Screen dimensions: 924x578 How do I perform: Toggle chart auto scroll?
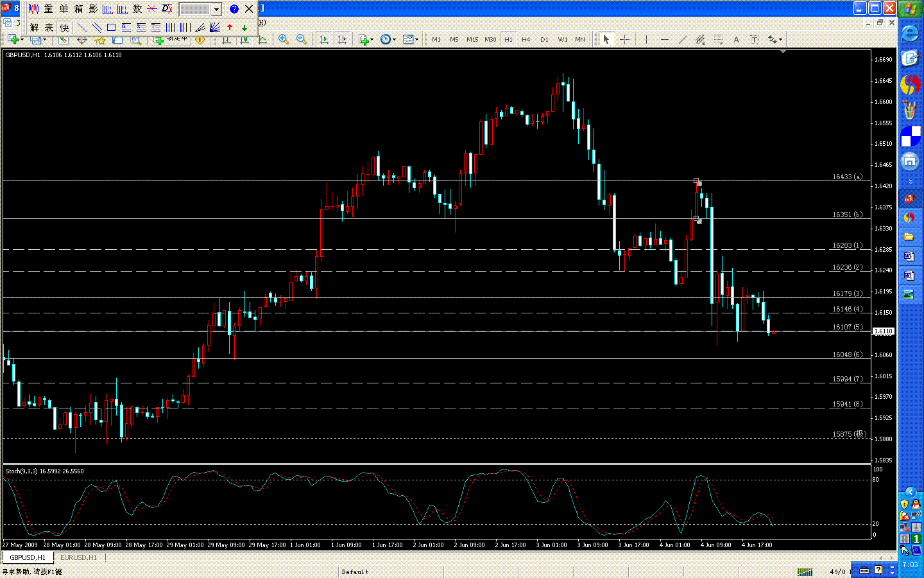pos(323,39)
